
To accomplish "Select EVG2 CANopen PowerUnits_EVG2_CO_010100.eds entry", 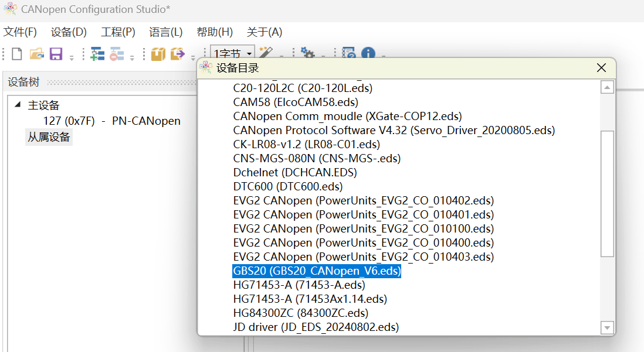I will pyautogui.click(x=364, y=228).
